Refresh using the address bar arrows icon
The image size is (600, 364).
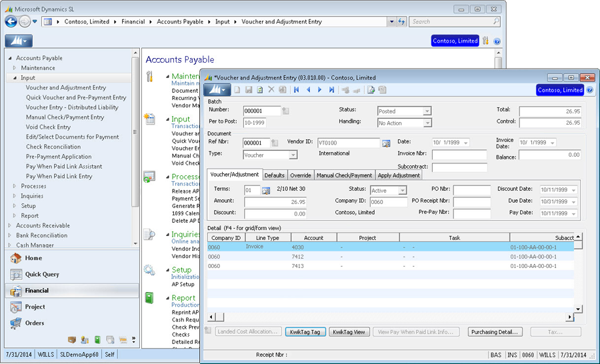401,21
